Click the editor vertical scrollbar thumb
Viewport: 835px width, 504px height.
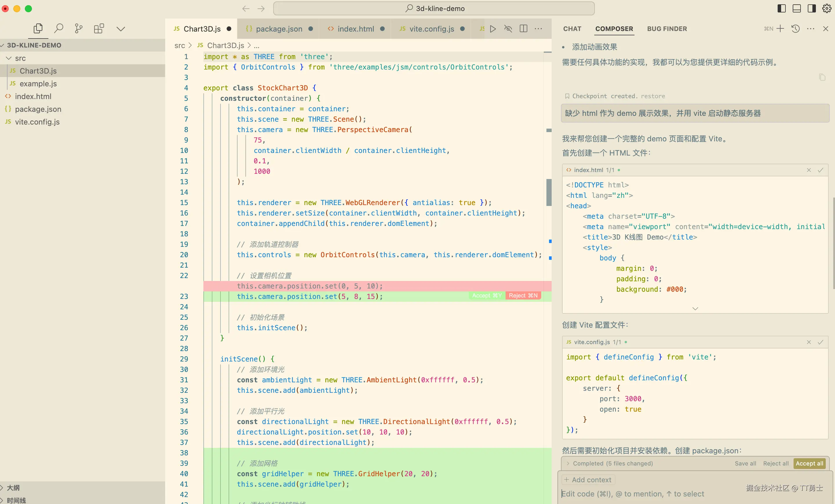[x=549, y=192]
